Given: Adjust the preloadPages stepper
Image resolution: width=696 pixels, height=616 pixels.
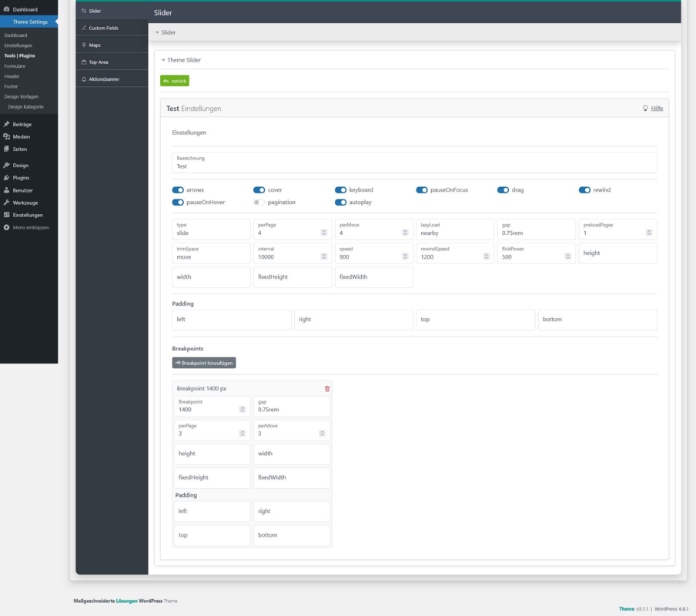Looking at the screenshot, I should pyautogui.click(x=649, y=233).
